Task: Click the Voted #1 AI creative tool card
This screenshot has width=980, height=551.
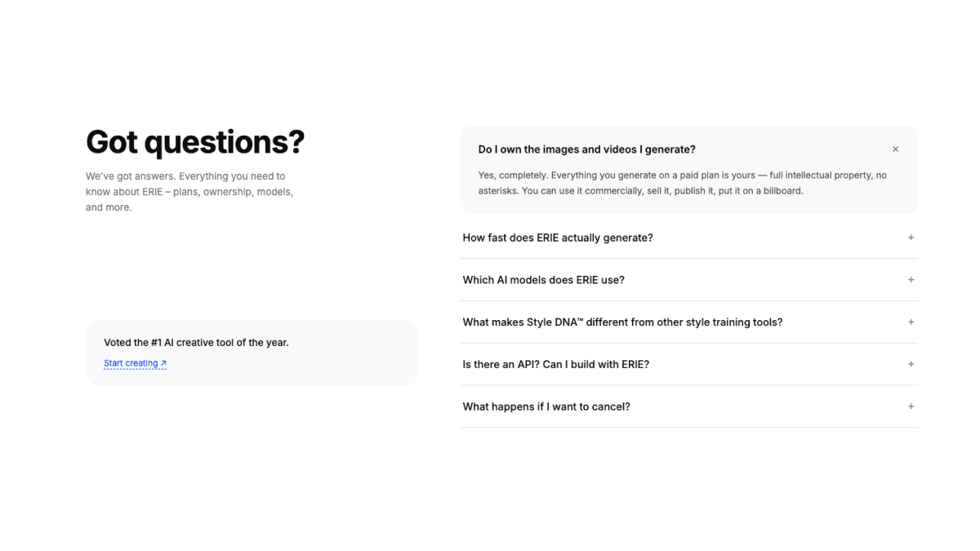Action: click(252, 352)
